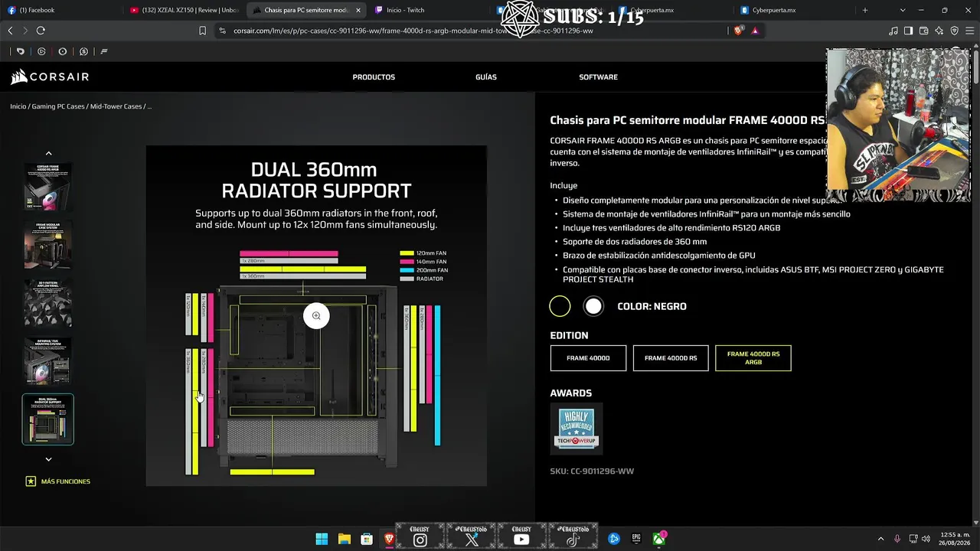This screenshot has width=980, height=551.
Task: Open the tab search dropdown arrow
Action: [x=903, y=10]
